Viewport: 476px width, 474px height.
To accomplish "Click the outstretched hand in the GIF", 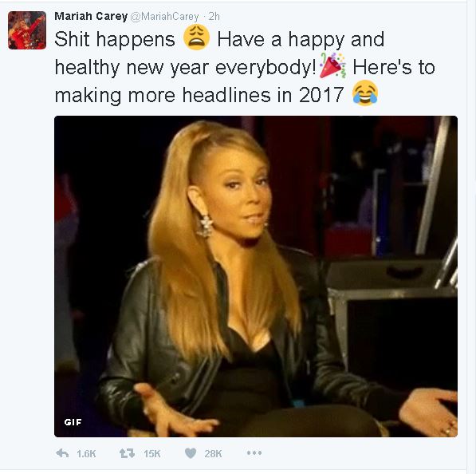I will [175, 410].
